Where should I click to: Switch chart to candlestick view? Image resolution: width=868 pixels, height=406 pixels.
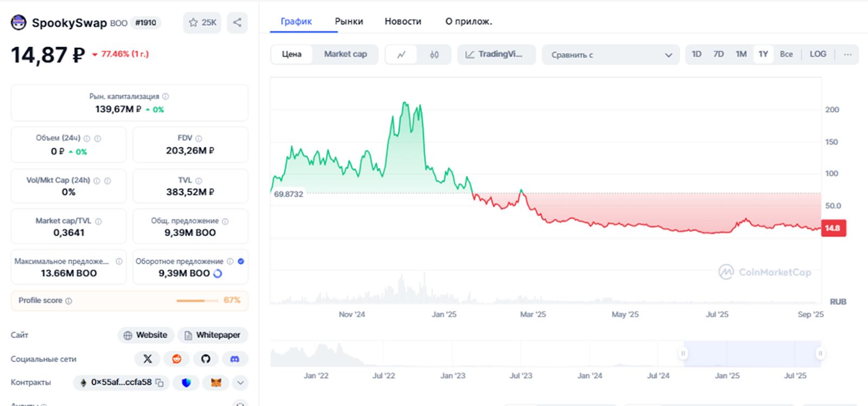click(434, 54)
